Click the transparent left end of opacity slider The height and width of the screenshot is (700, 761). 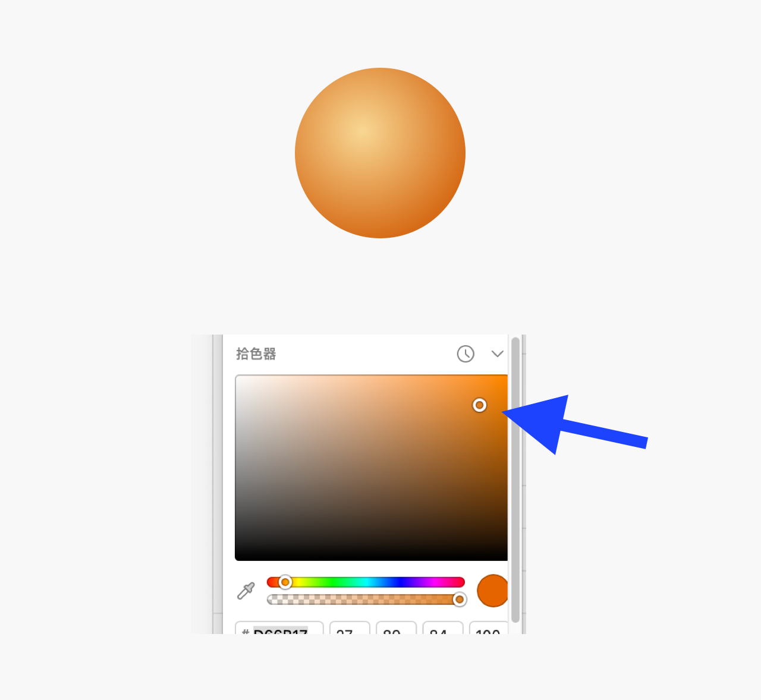click(x=273, y=599)
